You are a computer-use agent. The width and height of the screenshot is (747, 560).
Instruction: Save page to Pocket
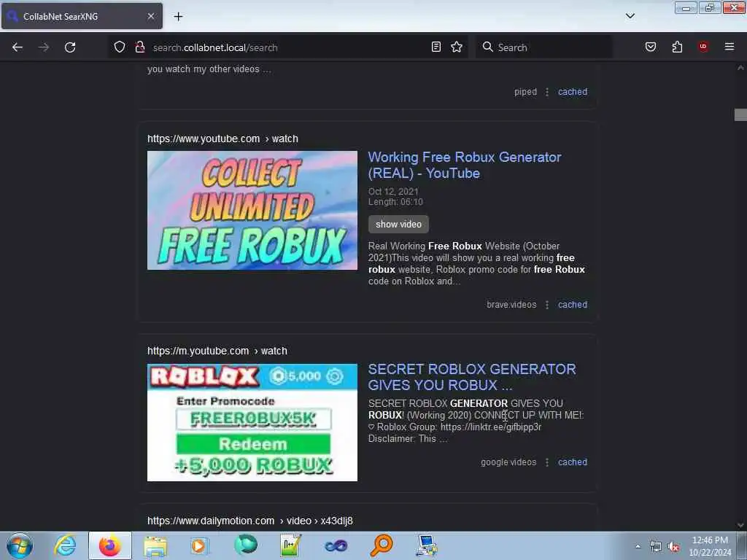tap(651, 47)
